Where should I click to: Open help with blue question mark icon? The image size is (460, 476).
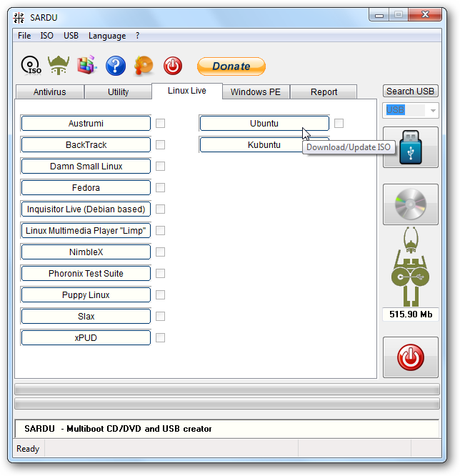point(115,66)
